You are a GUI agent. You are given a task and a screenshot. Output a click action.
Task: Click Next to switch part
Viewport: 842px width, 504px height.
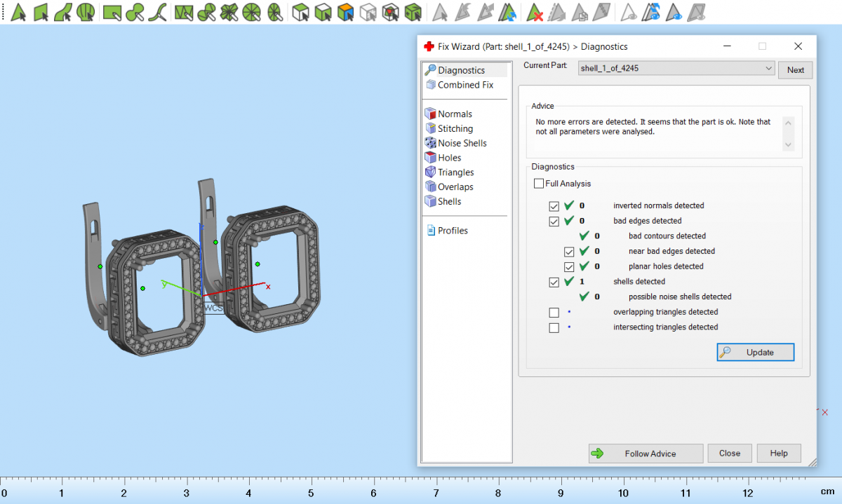point(795,70)
